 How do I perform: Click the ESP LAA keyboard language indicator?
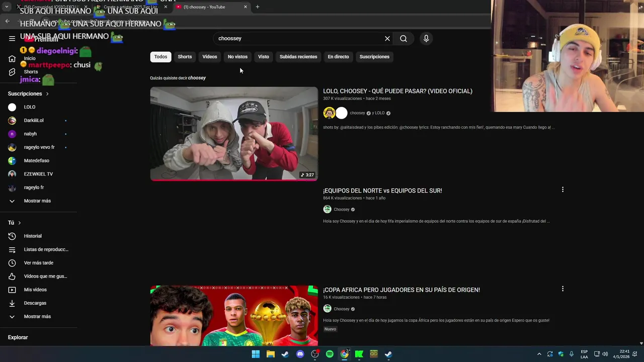tap(584, 354)
